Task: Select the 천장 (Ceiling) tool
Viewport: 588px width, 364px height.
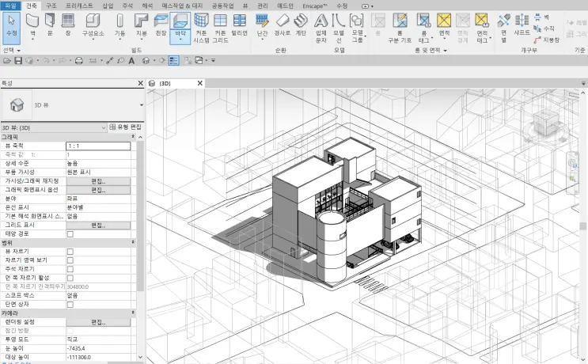Action: [161, 25]
